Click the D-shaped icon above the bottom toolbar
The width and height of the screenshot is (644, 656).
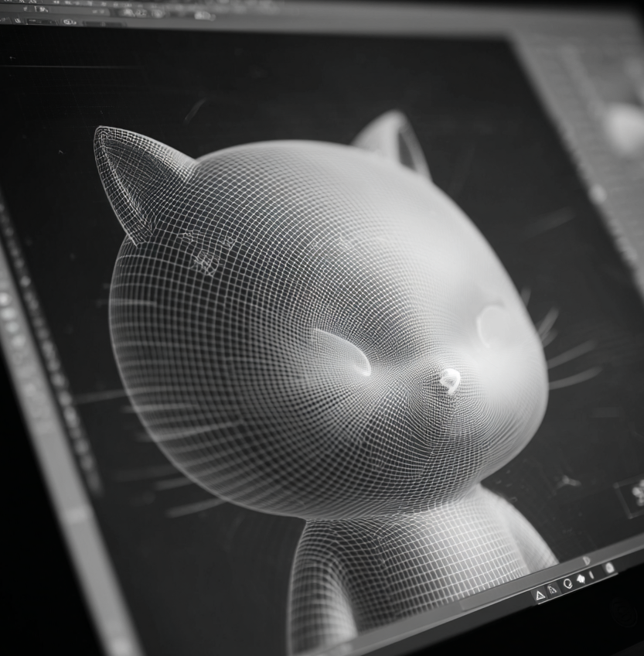587,560
